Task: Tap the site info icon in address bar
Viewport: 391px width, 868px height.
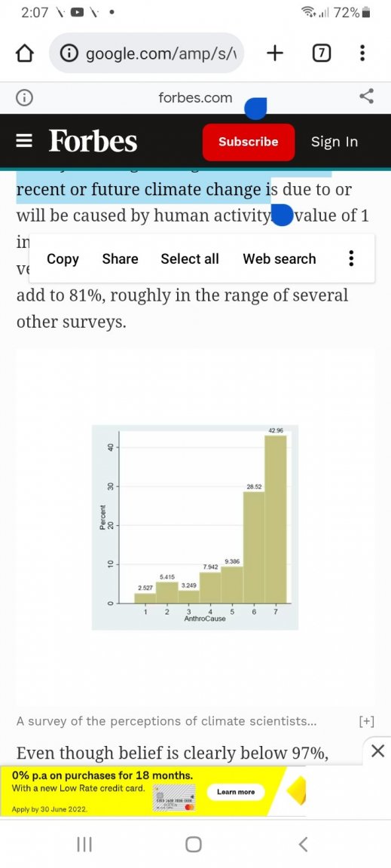Action: coord(70,53)
